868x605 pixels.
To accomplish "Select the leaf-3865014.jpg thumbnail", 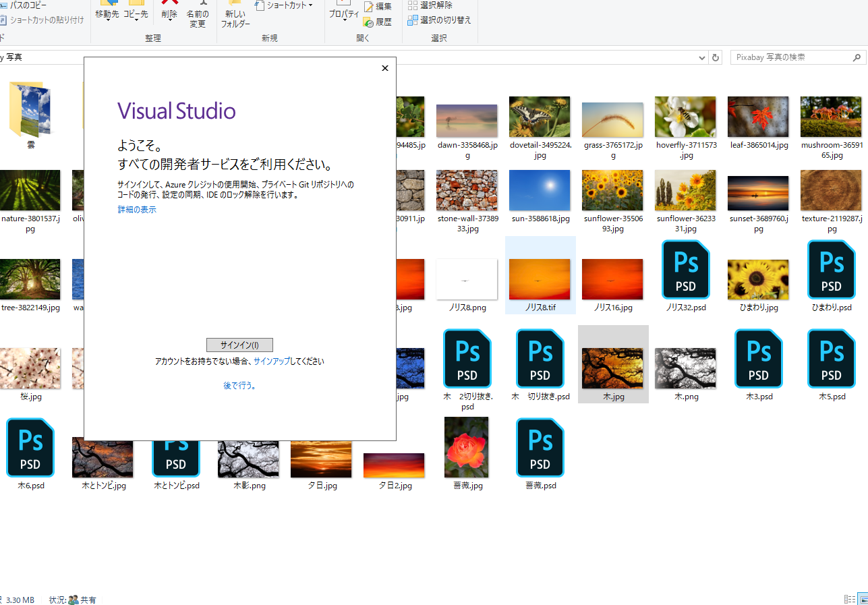I will [x=758, y=117].
